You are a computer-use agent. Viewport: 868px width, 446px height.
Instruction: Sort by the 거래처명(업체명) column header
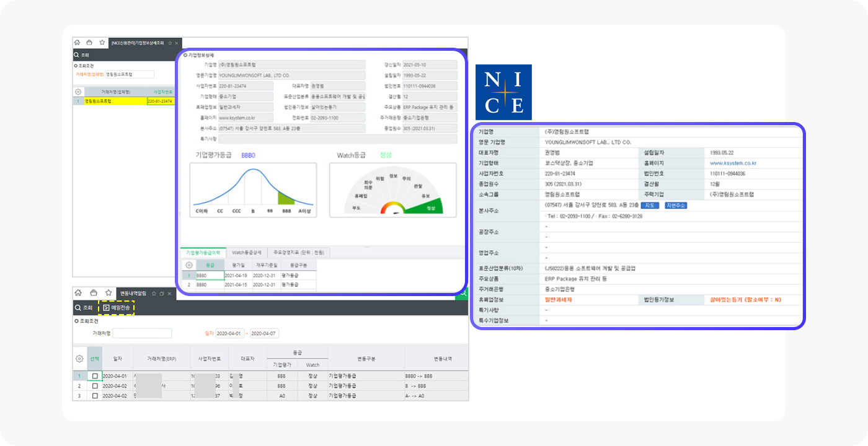click(115, 92)
